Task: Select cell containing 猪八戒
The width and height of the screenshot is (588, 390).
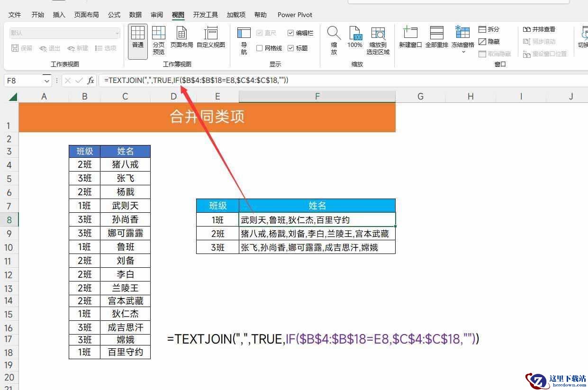Action: point(125,164)
